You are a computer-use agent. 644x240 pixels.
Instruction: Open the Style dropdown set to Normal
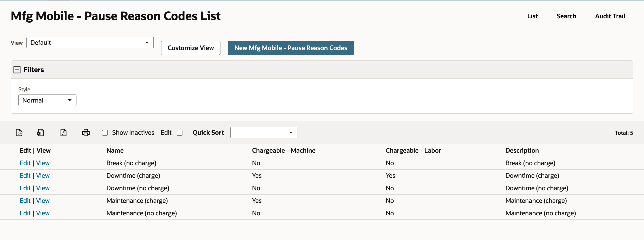pyautogui.click(x=47, y=100)
